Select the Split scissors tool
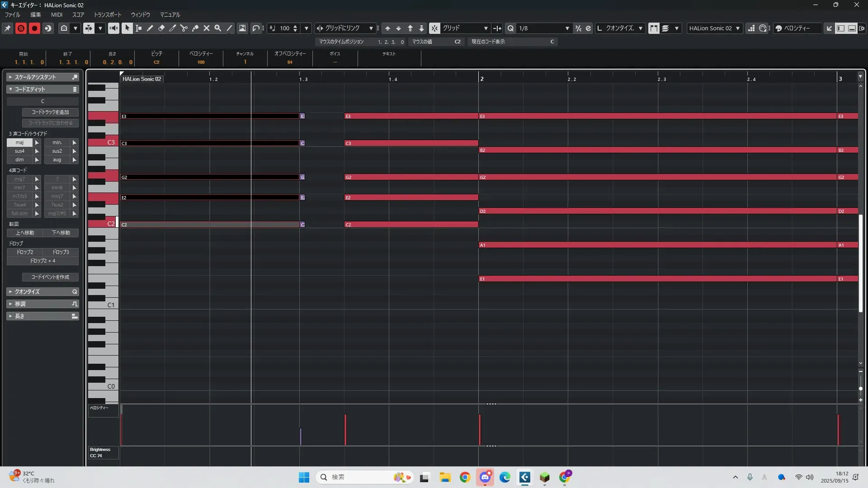Viewport: 868px width, 488px height. coord(184,28)
